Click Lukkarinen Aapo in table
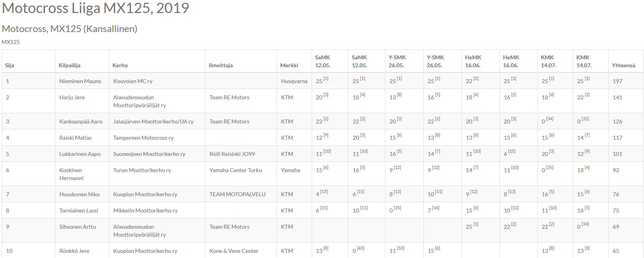 point(80,154)
